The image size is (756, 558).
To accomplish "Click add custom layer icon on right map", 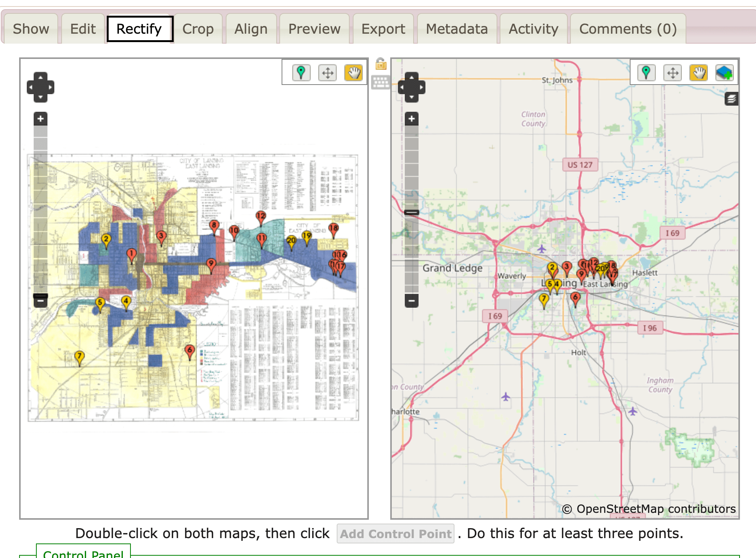I will tap(724, 72).
